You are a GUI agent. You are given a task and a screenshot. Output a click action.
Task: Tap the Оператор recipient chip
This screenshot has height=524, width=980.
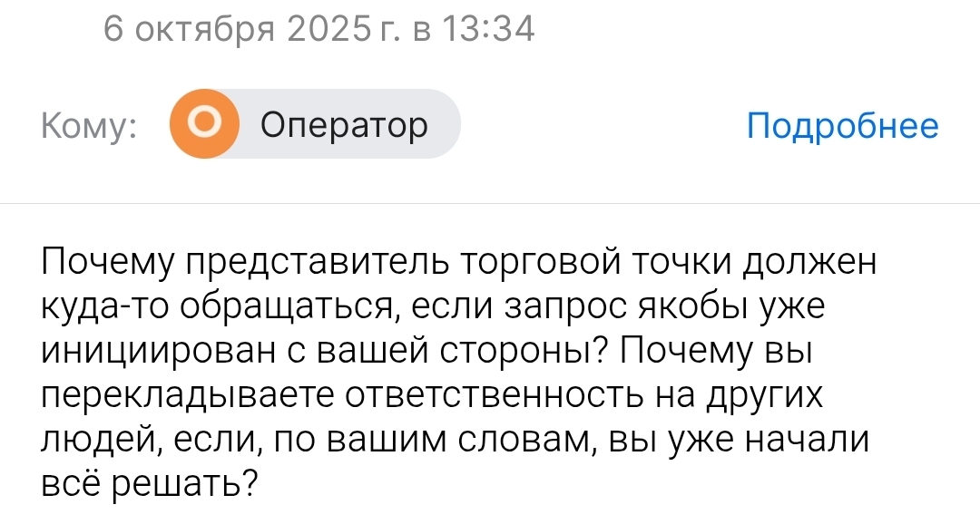coord(343,124)
